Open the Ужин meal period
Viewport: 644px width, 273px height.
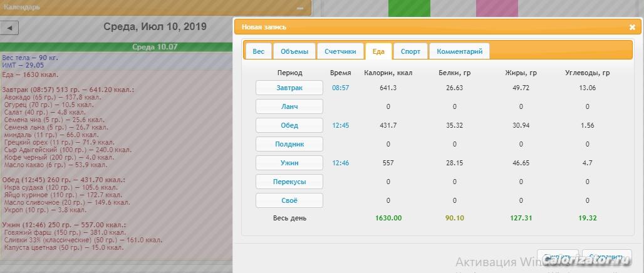[x=289, y=163]
